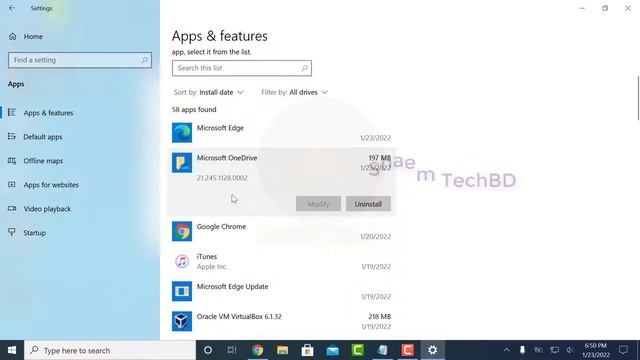Image resolution: width=640 pixels, height=360 pixels.
Task: Open Google Chrome from the taskbar
Action: (x=257, y=350)
